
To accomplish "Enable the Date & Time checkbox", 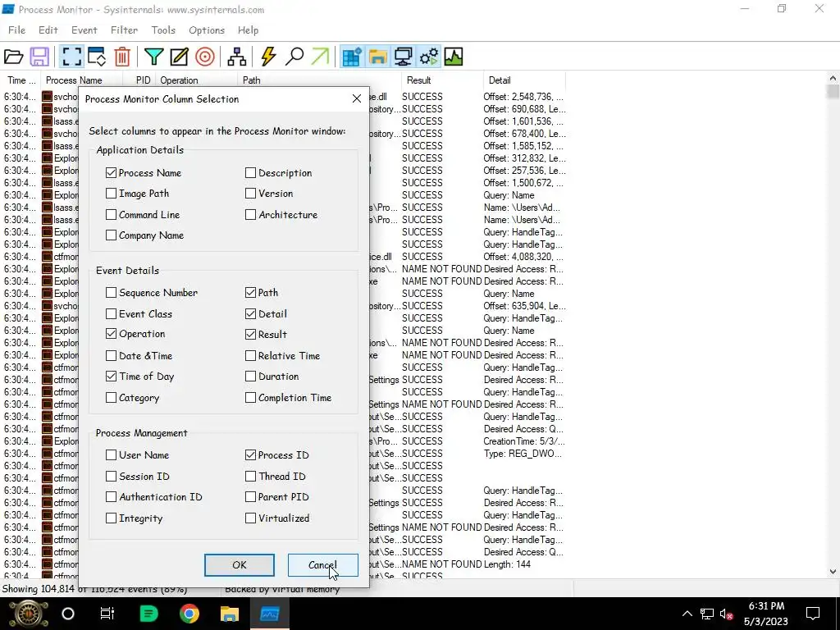I will 111,355.
